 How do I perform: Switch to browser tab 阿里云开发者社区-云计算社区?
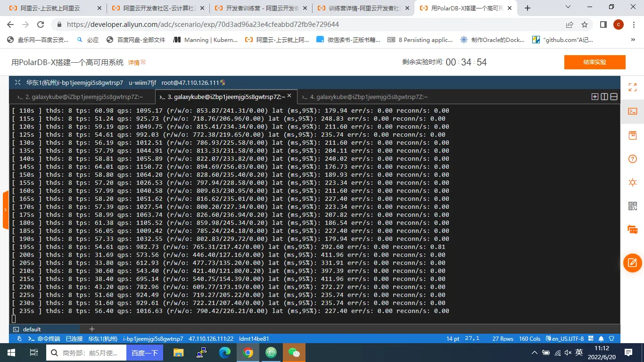(158, 8)
